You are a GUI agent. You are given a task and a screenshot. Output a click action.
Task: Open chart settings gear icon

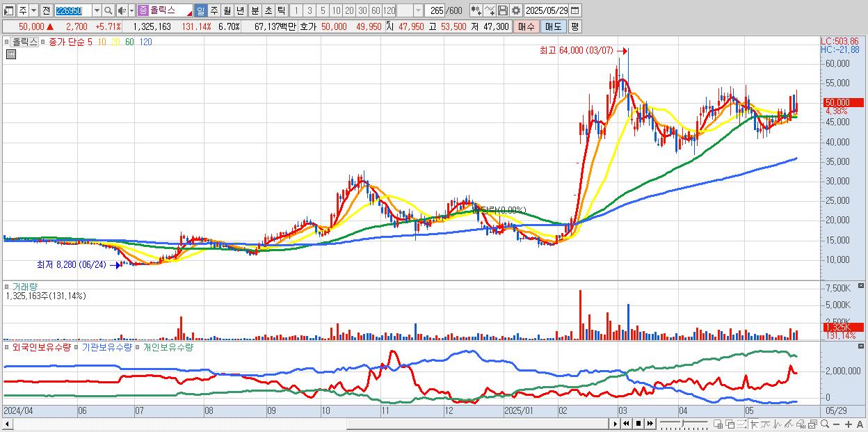[516, 10]
